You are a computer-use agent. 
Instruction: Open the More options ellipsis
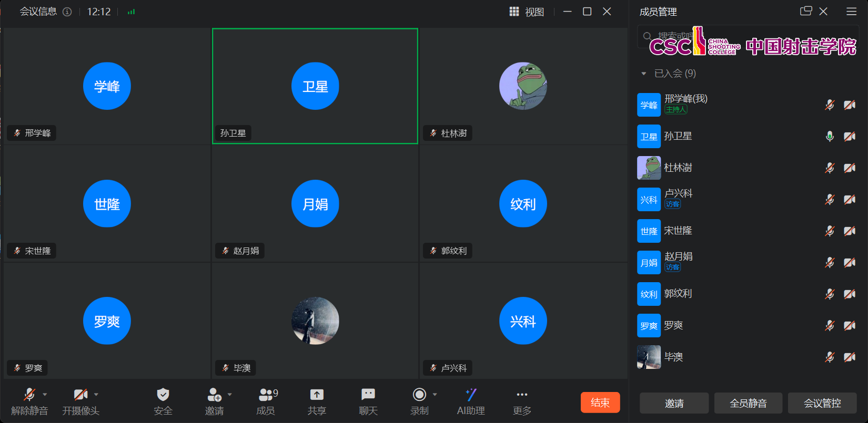pos(522,395)
